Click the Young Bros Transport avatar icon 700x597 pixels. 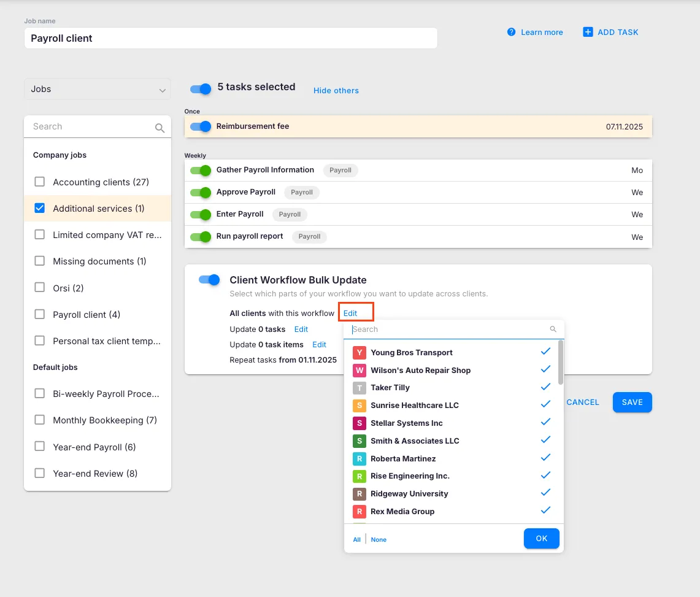360,353
